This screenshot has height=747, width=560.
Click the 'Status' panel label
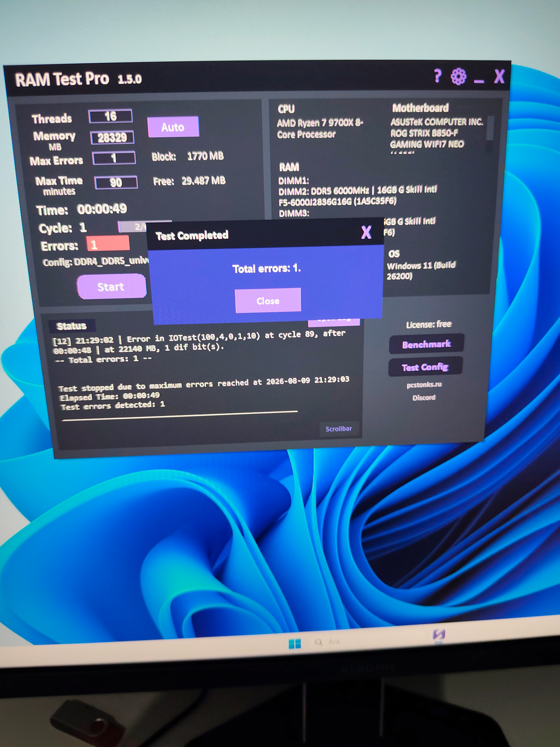point(72,326)
